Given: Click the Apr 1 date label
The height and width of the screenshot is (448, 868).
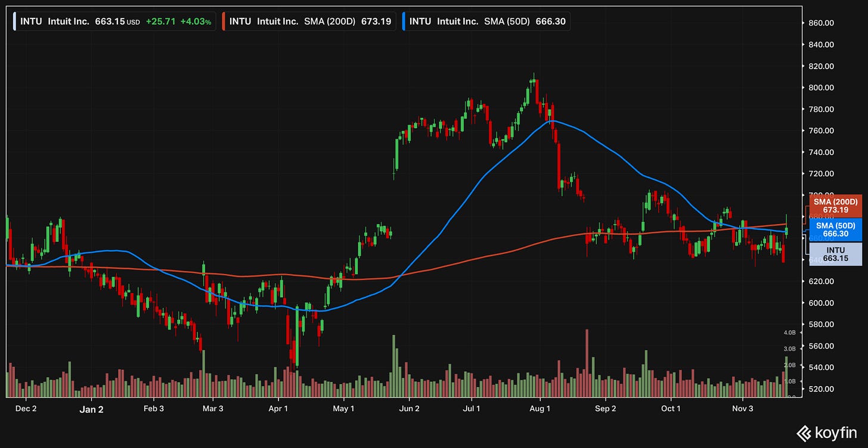Looking at the screenshot, I should [x=278, y=409].
